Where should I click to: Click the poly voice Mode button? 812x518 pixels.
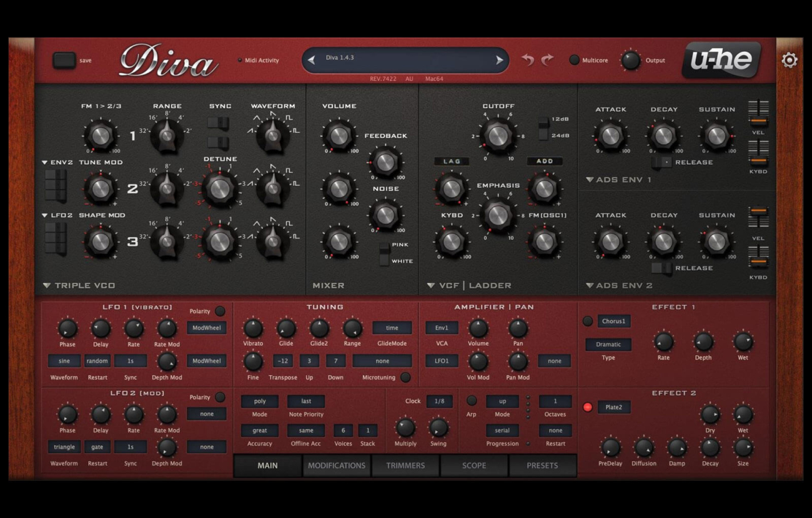(260, 401)
